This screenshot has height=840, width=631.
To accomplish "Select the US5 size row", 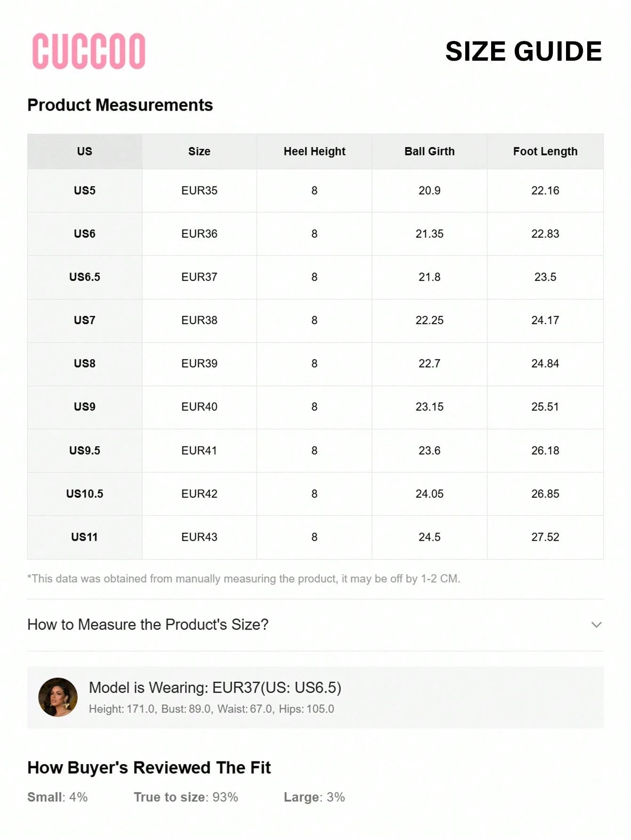I will (85, 191).
